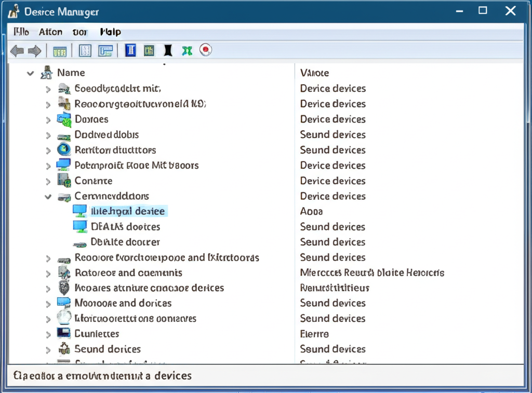Select the 'Debiite docrrer' device entry
The width and height of the screenshot is (532, 393).
tap(125, 242)
